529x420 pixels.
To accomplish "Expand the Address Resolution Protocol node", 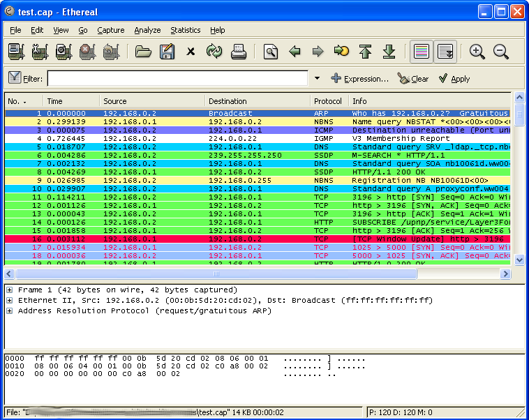I will click(10, 311).
